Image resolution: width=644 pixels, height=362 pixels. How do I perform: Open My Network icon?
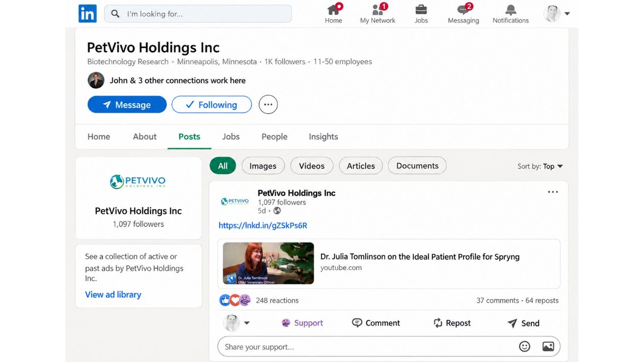click(378, 10)
